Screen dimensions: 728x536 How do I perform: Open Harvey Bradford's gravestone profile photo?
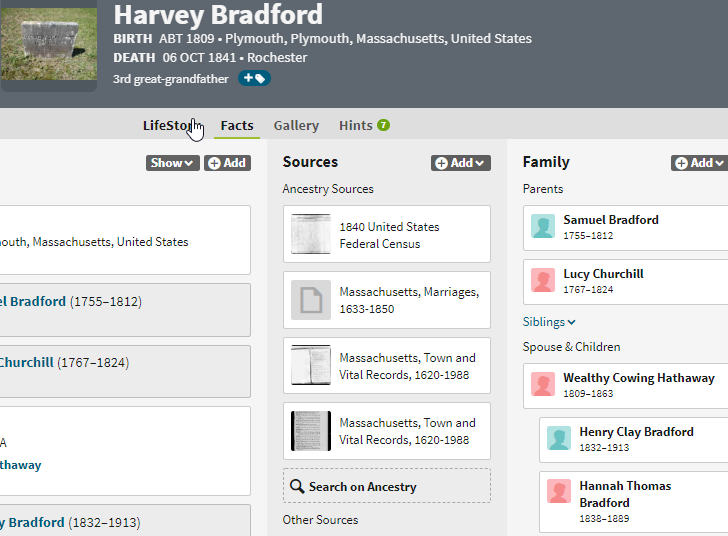[x=48, y=42]
